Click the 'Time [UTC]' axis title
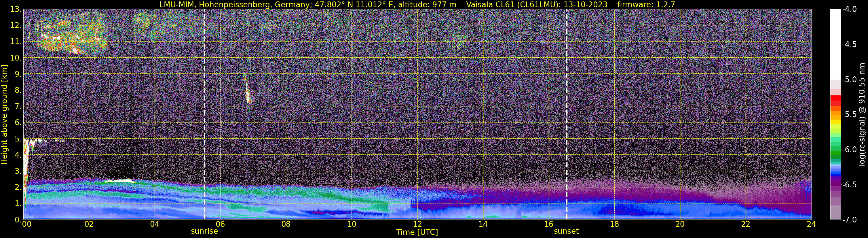Viewport: 868px width, 238px height. pyautogui.click(x=417, y=232)
